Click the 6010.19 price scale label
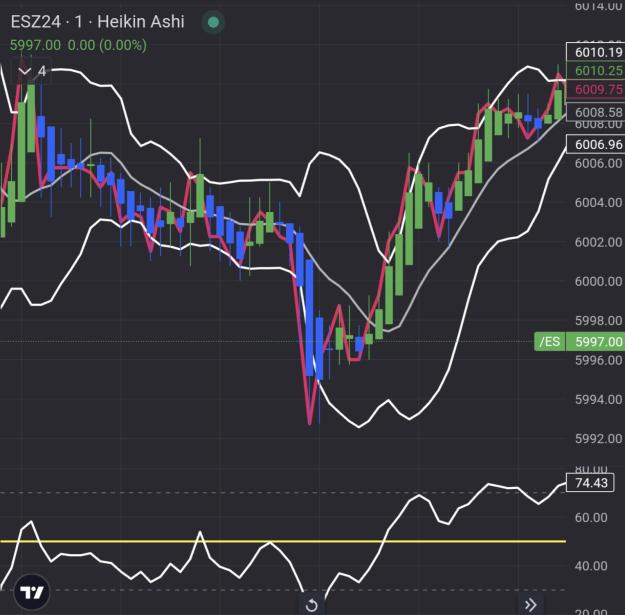This screenshot has height=615, width=625. coord(596,52)
